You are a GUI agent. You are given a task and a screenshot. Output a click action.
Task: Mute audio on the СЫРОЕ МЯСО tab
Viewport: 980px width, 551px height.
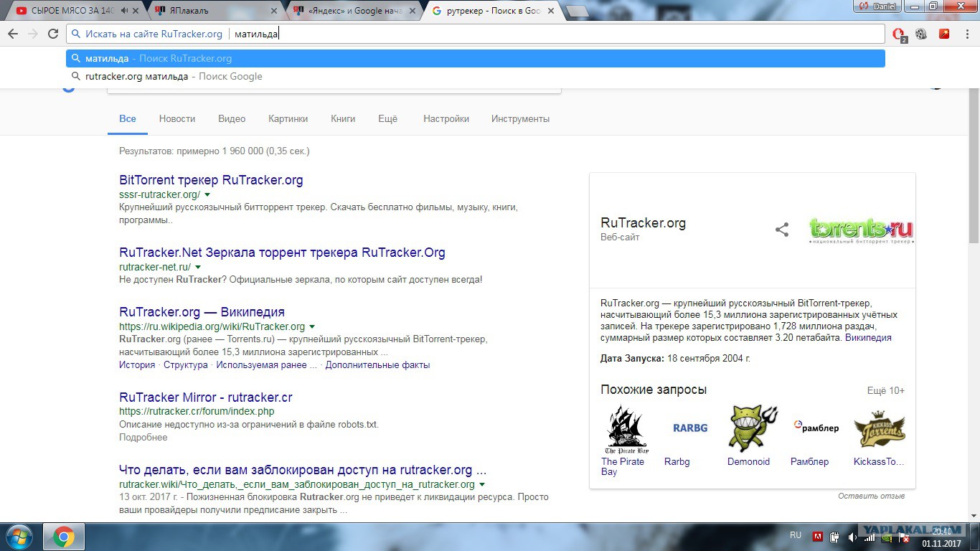(124, 11)
